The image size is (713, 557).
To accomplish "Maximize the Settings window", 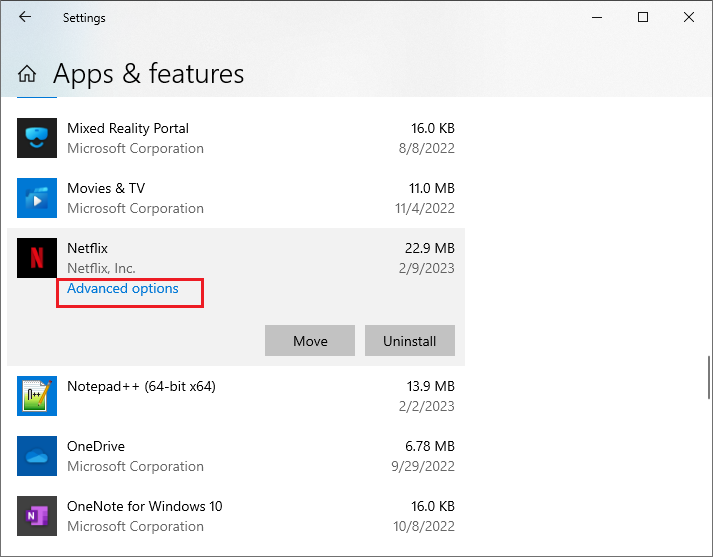I will point(643,17).
